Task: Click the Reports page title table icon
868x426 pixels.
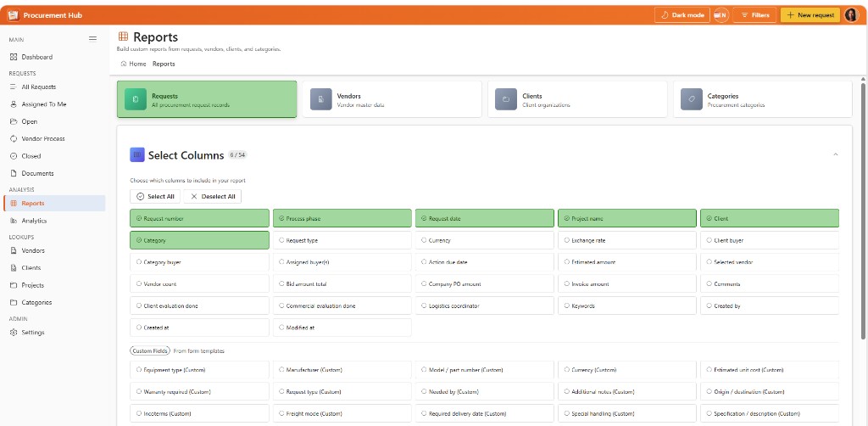Action: point(124,36)
